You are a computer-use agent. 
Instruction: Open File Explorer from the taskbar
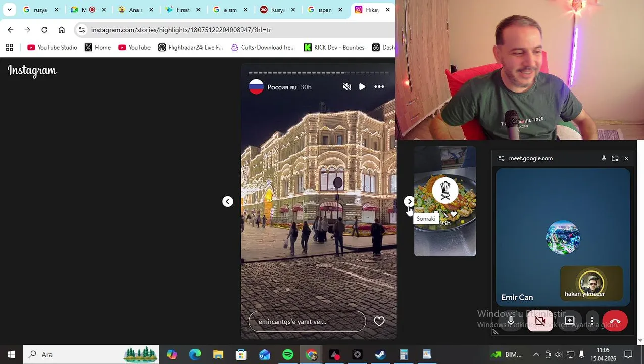tap(218, 354)
